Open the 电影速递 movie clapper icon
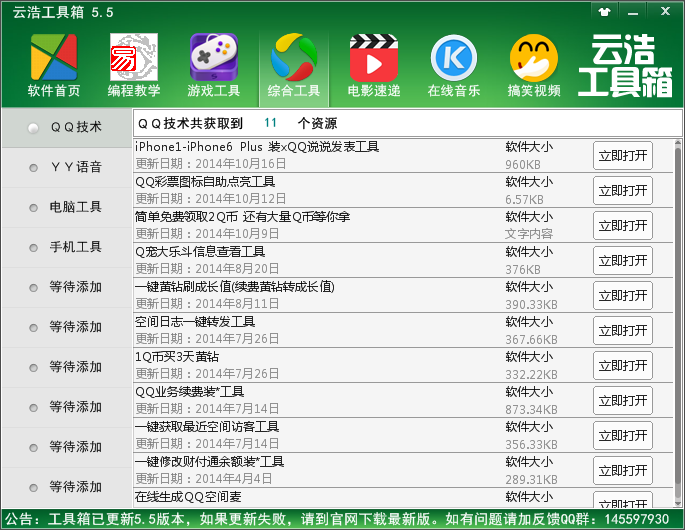 click(x=374, y=66)
